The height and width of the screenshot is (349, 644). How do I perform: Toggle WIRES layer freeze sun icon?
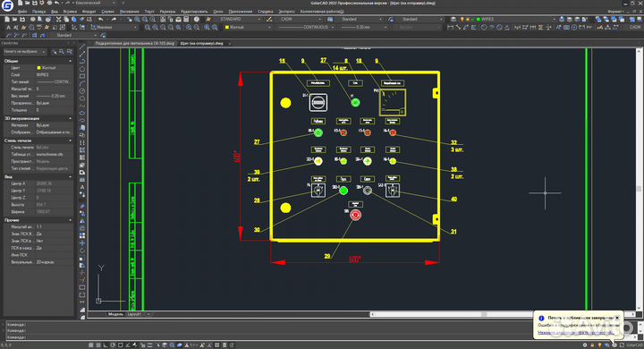point(468,20)
